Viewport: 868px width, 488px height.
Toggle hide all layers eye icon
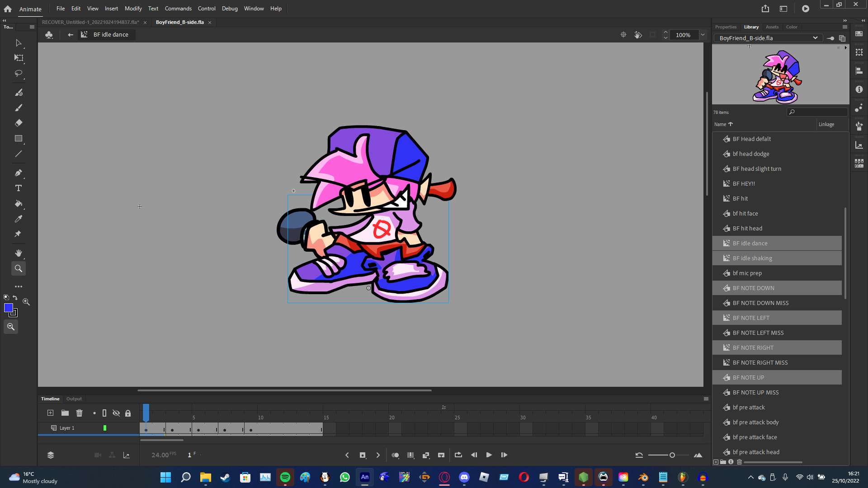click(116, 413)
